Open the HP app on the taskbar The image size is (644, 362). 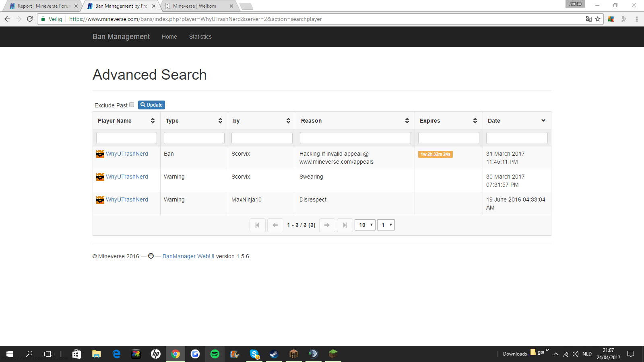coord(156,354)
